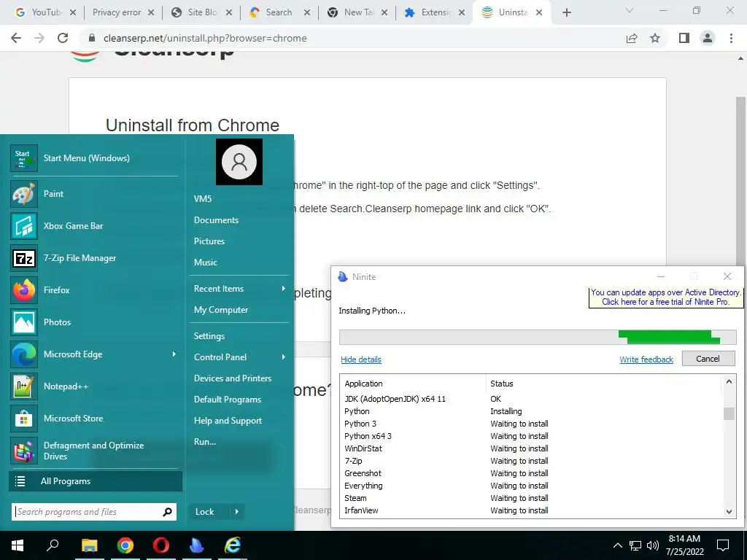This screenshot has height=560, width=747.
Task: Open Microsoft Store
Action: pyautogui.click(x=93, y=419)
